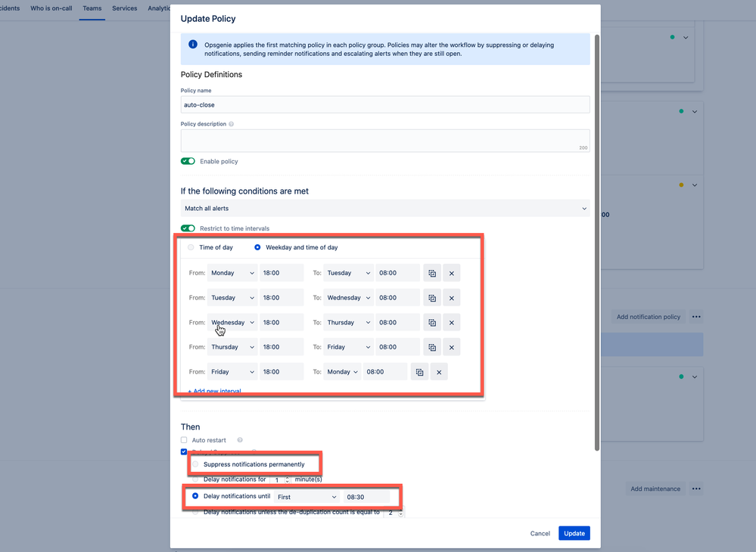Adjust the delay minutes stepper arrows

point(287,479)
